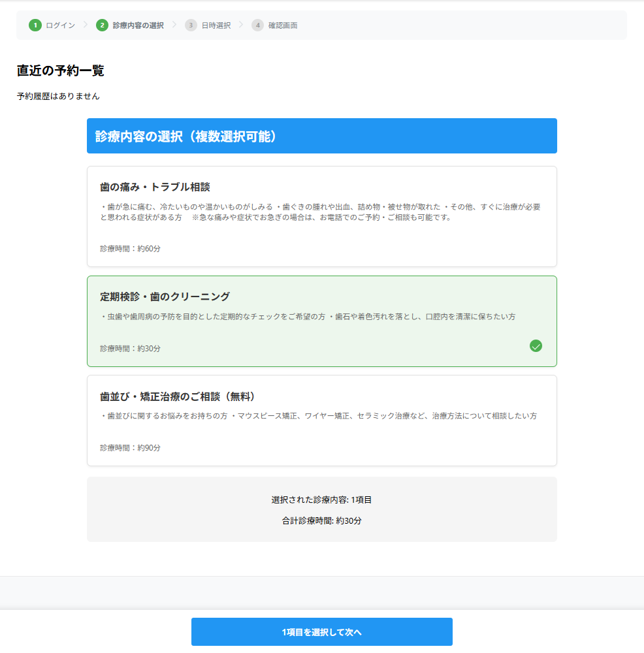Screen dimensions: 644x653
Task: Click the 診療時間：約90分 label
Action: pyautogui.click(x=131, y=448)
